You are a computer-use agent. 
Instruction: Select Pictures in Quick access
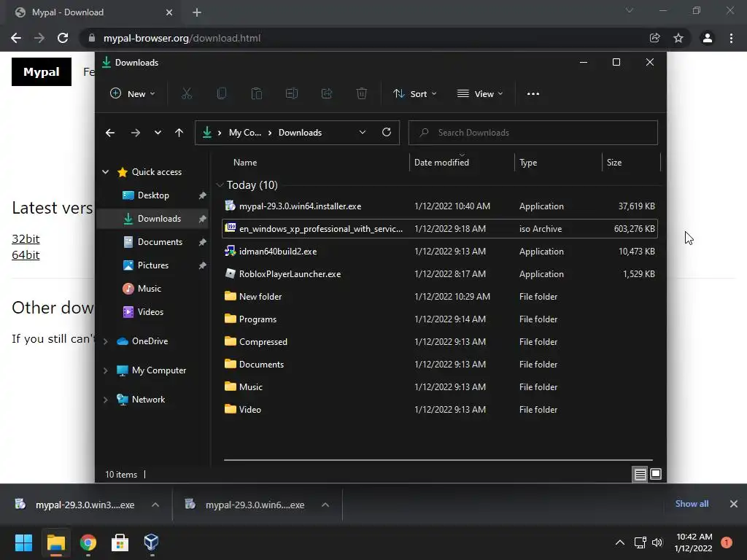point(153,265)
